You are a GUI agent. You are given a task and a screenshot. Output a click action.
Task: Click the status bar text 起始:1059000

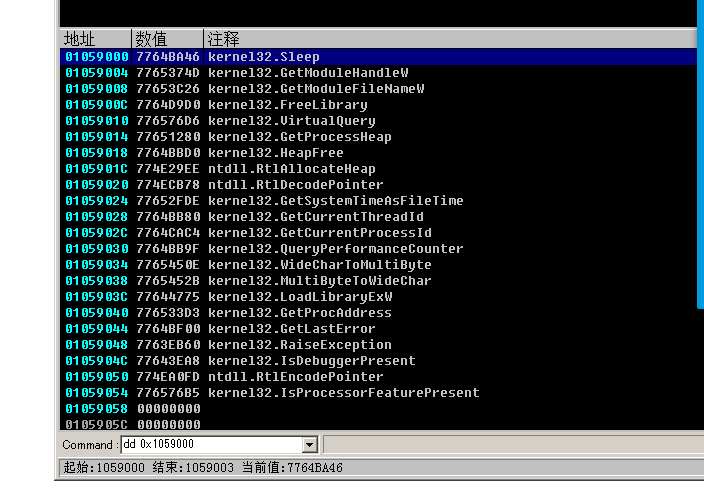(104, 468)
